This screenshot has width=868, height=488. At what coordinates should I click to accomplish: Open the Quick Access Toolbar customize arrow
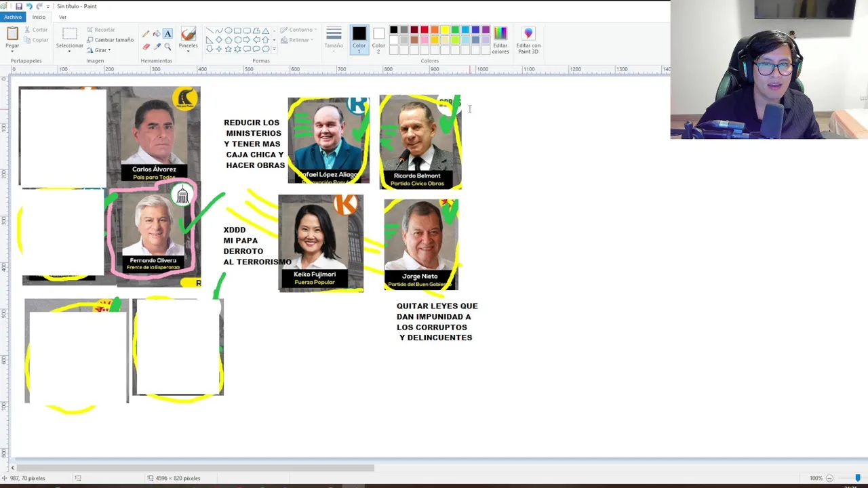pyautogui.click(x=48, y=6)
